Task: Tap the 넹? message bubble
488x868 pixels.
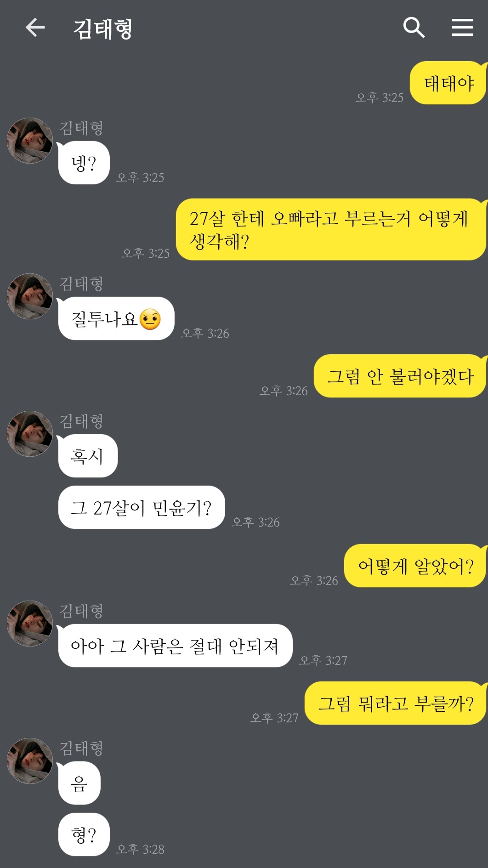Action: pyautogui.click(x=84, y=163)
